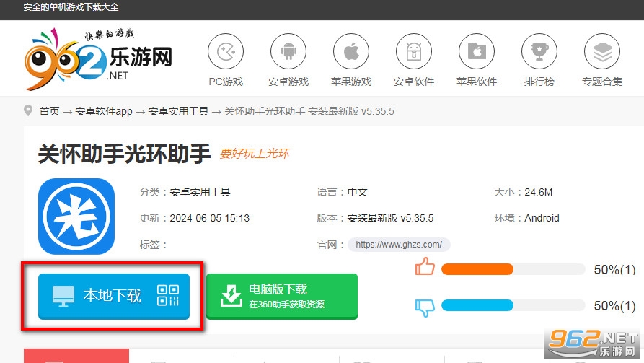Click the 光环助手 app icon
The height and width of the screenshot is (363, 644).
(x=76, y=217)
